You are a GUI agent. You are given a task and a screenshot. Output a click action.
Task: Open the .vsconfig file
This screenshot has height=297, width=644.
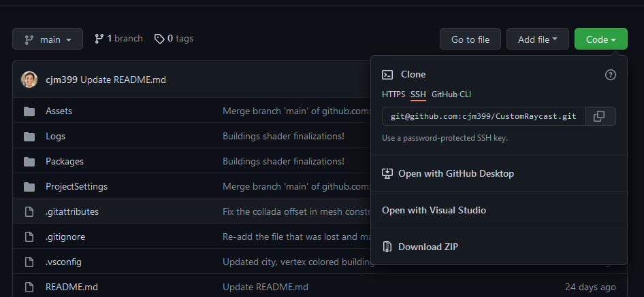(x=64, y=262)
